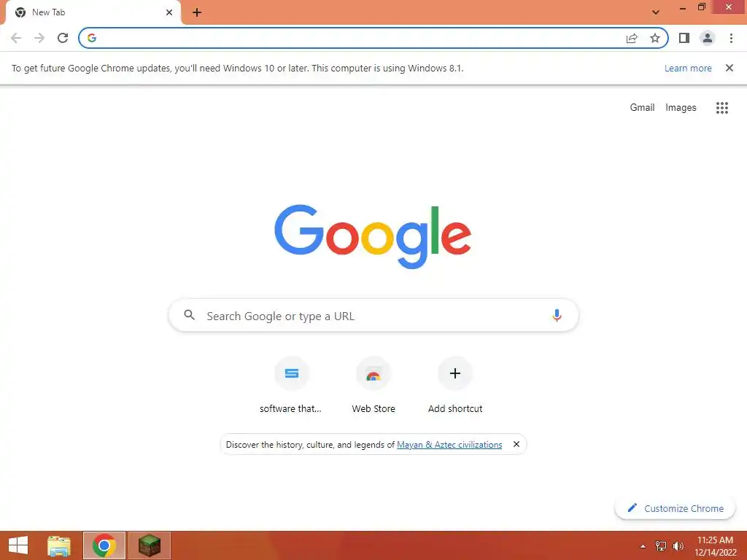Show hidden system tray icons

click(643, 547)
